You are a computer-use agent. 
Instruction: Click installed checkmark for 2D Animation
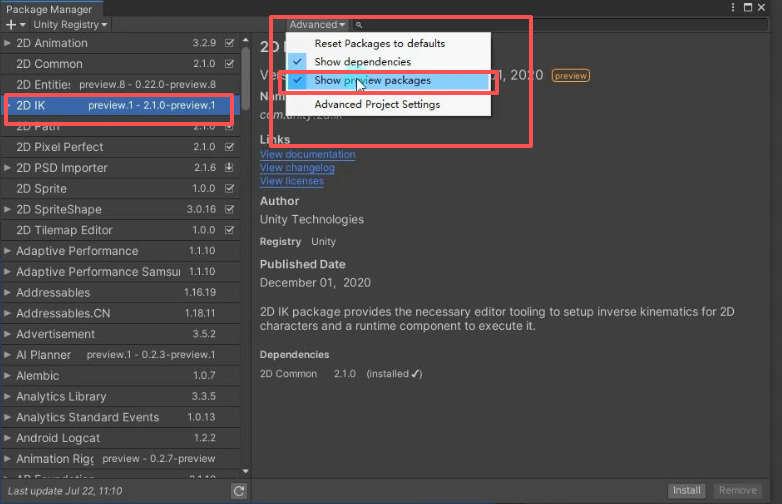[229, 43]
